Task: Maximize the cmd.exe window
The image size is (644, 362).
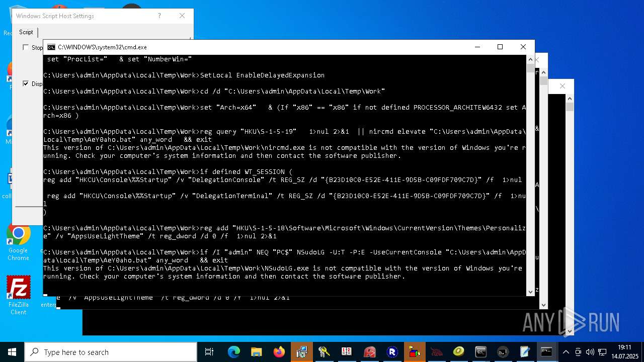Action: pyautogui.click(x=500, y=47)
